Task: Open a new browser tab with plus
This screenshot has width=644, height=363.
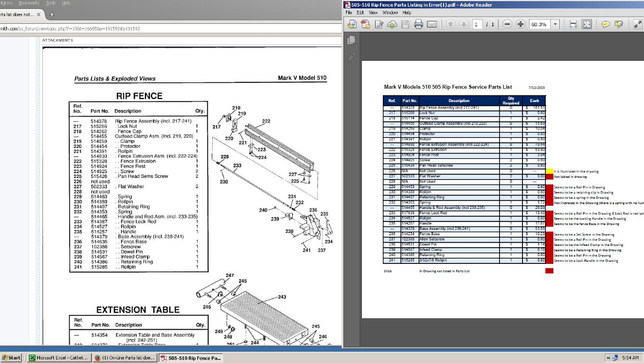Action: tap(52, 14)
